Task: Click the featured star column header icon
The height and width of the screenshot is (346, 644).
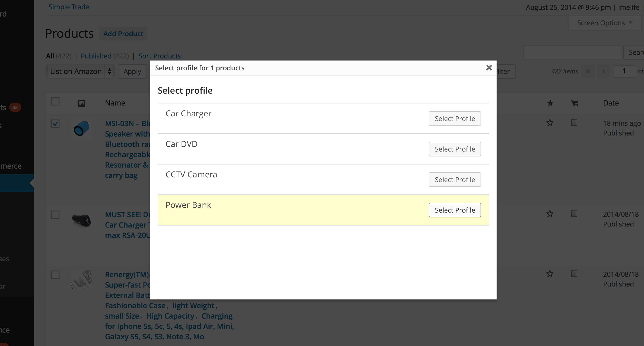Action: pos(550,103)
